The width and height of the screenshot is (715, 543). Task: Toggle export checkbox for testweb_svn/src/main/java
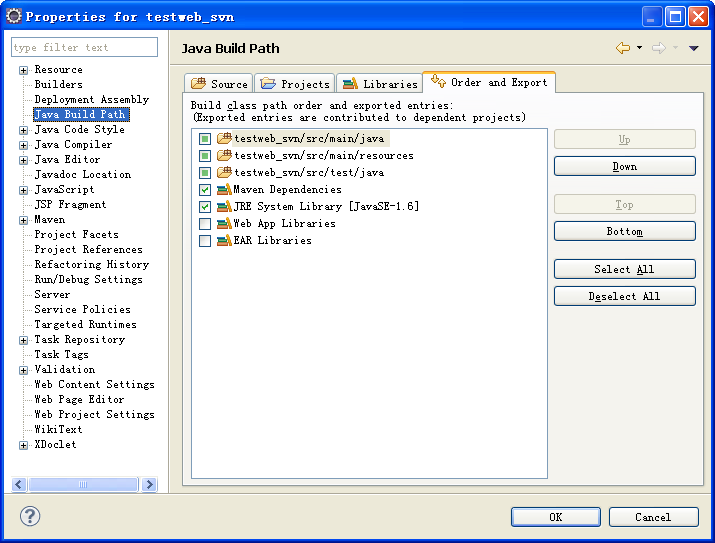(205, 139)
